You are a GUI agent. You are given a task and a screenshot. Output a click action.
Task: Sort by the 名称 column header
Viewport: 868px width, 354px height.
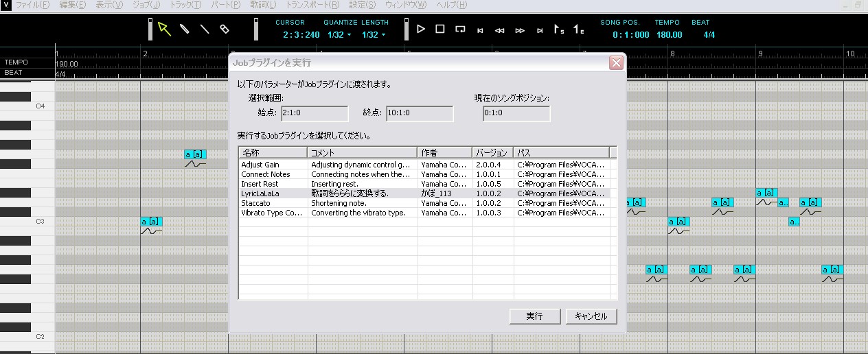click(273, 152)
